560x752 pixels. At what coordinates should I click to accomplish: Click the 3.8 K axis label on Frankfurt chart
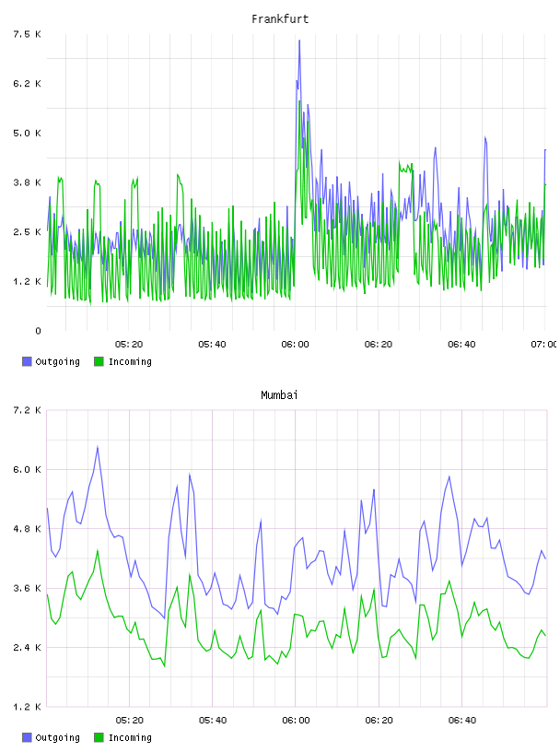28,182
